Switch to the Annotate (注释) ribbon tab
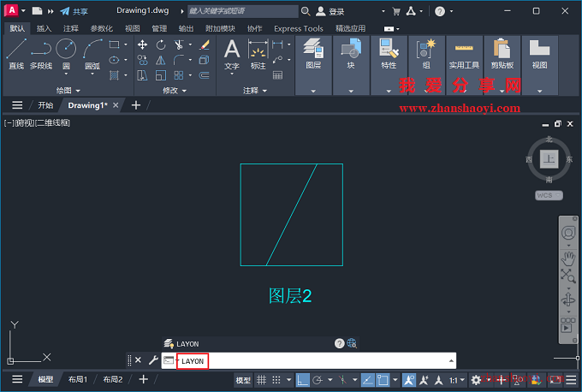This screenshot has width=582, height=392. click(x=70, y=28)
